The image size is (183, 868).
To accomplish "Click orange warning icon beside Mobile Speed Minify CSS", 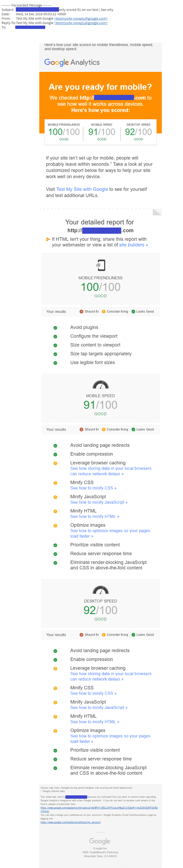I will point(55,483).
